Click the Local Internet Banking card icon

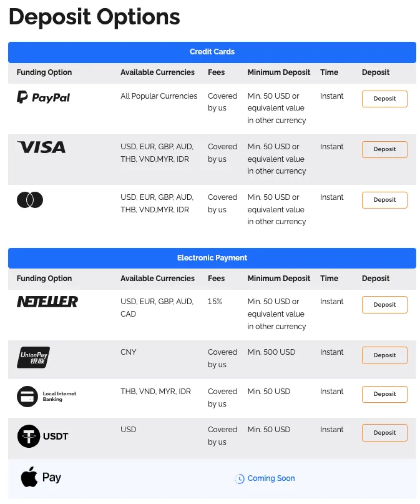click(27, 397)
